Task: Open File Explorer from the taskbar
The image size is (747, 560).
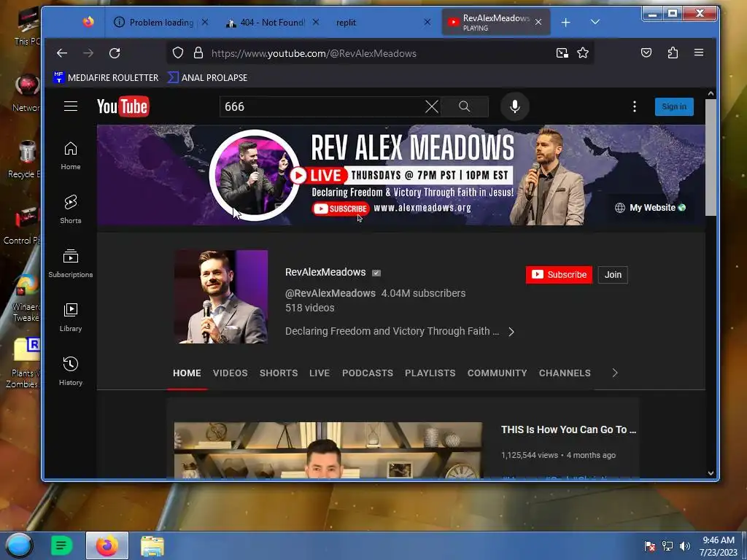Action: pos(152,545)
